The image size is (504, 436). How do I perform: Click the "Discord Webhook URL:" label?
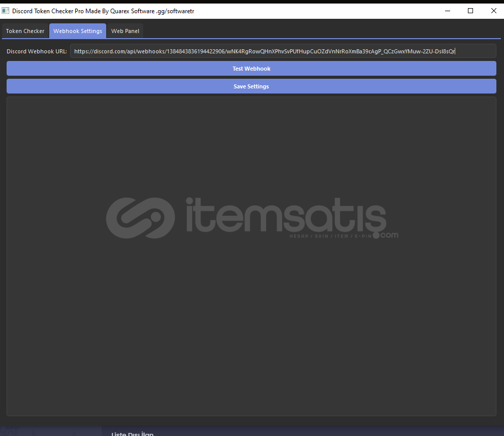pyautogui.click(x=37, y=51)
